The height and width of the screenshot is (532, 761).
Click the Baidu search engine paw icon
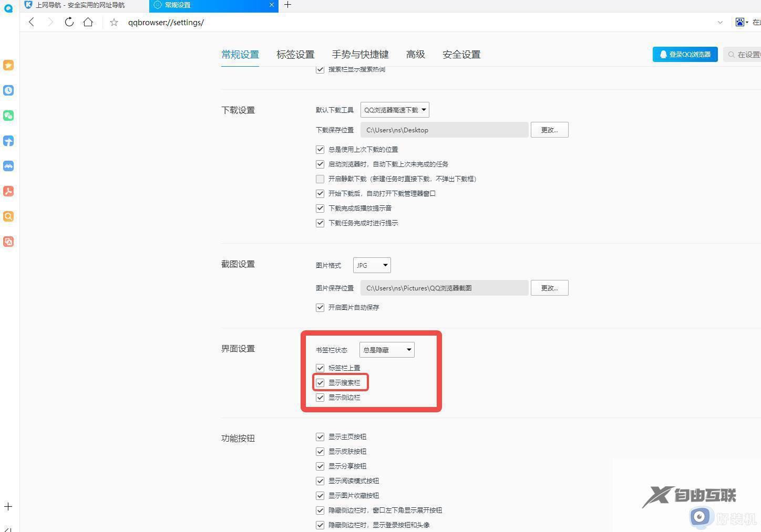coord(740,22)
